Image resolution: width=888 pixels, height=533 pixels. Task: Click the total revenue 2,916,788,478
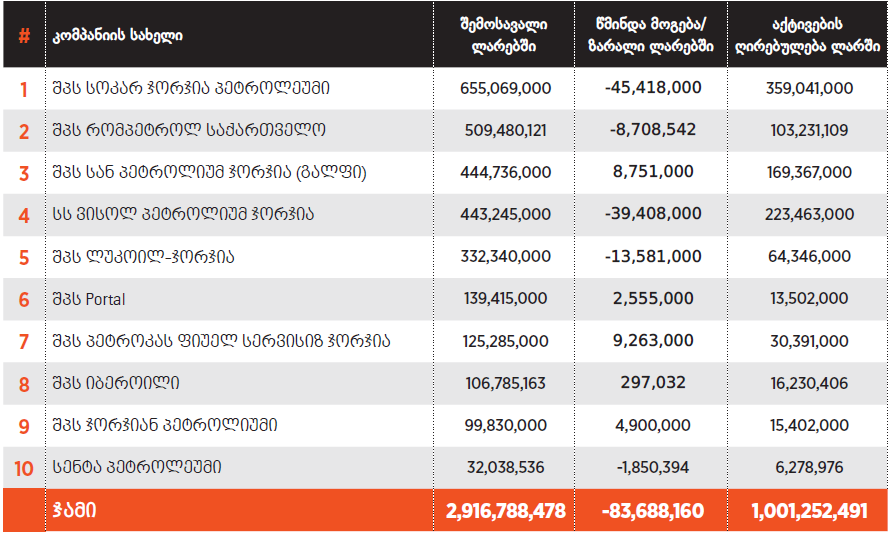coord(505,511)
